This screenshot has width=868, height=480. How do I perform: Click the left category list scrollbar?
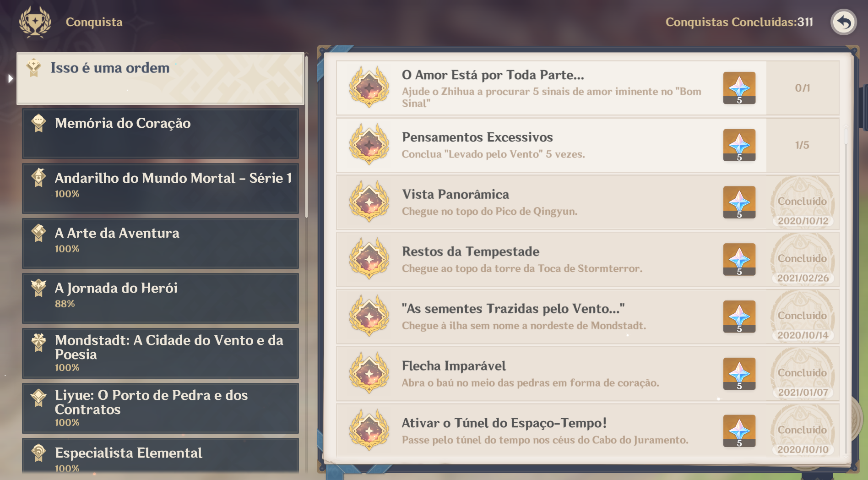click(x=306, y=137)
